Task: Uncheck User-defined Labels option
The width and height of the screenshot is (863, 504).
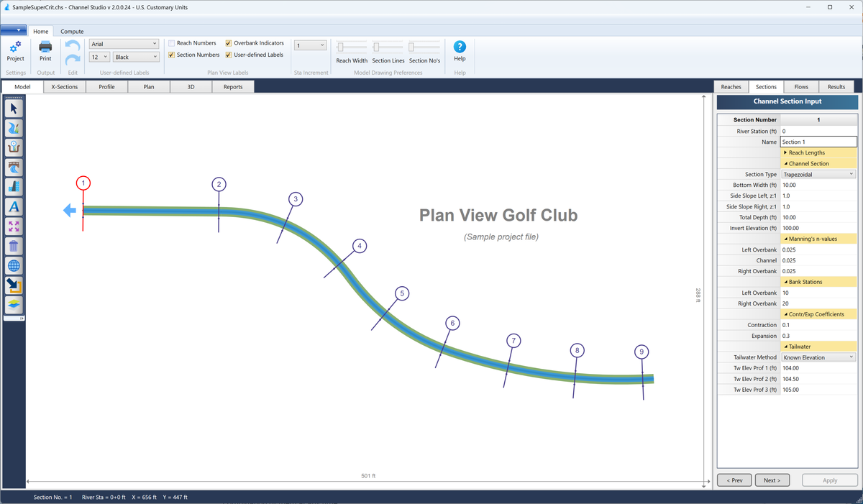Action: pyautogui.click(x=229, y=54)
